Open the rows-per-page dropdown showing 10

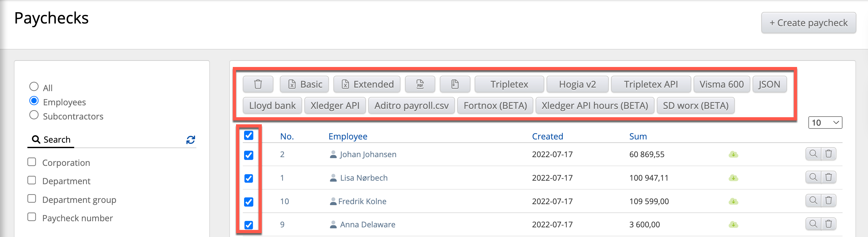click(x=825, y=123)
